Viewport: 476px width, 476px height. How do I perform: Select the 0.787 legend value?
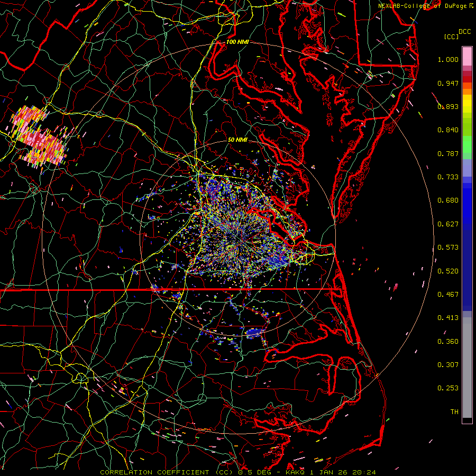pyautogui.click(x=448, y=153)
